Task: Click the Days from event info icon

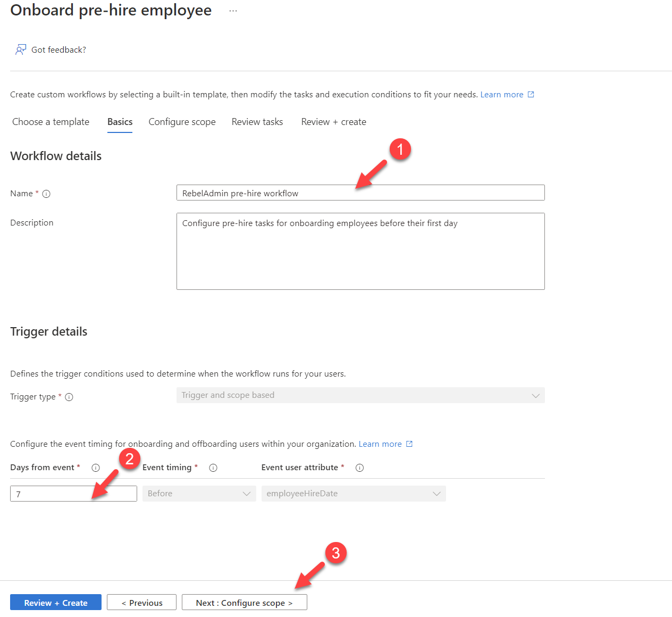Action: click(x=96, y=468)
